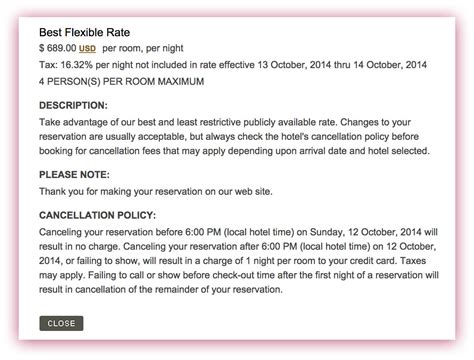Viewport: 474px width, 360px height.
Task: Click 'Sunday, 12 October, 2014' in the policy
Action: click(x=366, y=232)
